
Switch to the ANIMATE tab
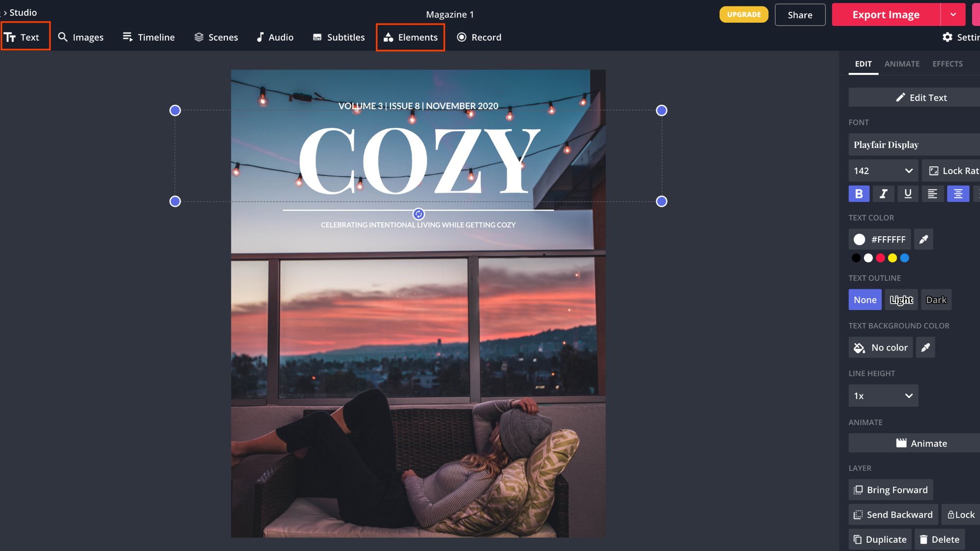pos(902,64)
